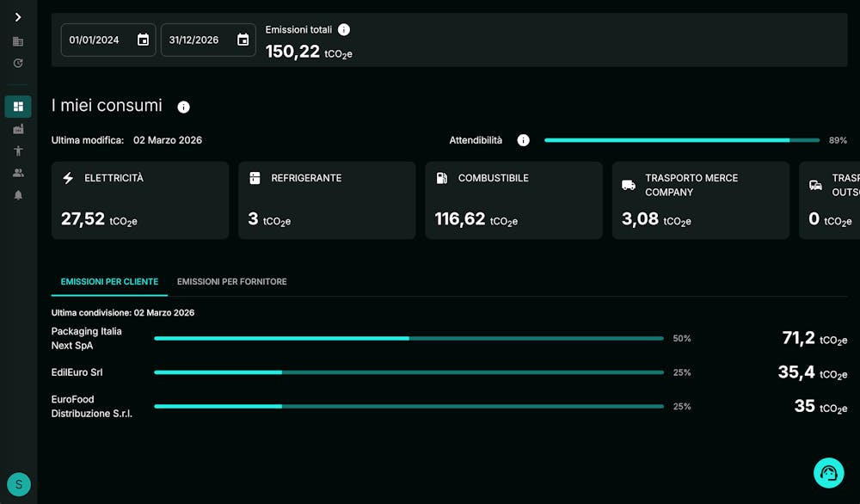
Task: Open the start date calendar picker
Action: 142,39
